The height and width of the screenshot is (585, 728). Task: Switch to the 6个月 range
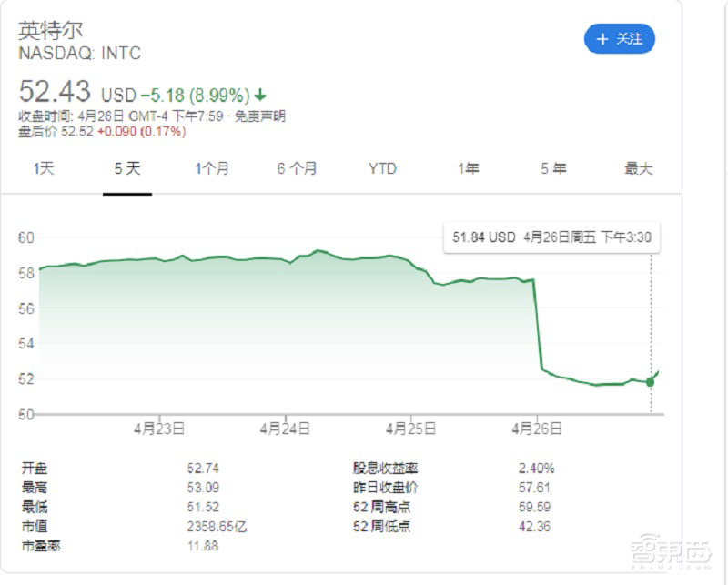(x=296, y=169)
